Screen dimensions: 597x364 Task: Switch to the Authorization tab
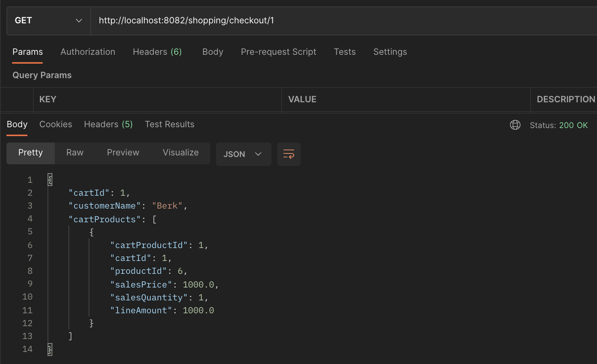(88, 52)
